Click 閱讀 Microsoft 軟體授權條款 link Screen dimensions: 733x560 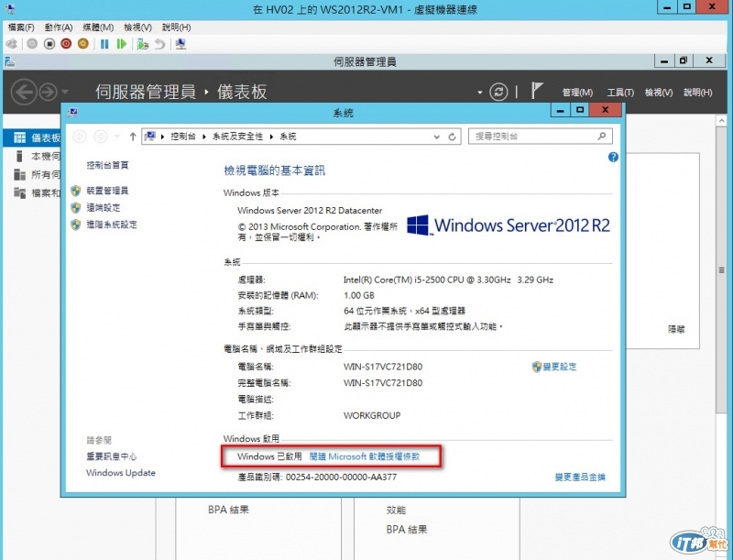click(365, 456)
